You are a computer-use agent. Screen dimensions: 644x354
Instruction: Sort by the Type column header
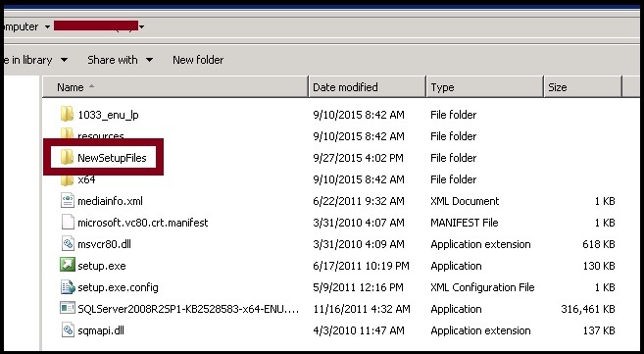tap(485, 87)
